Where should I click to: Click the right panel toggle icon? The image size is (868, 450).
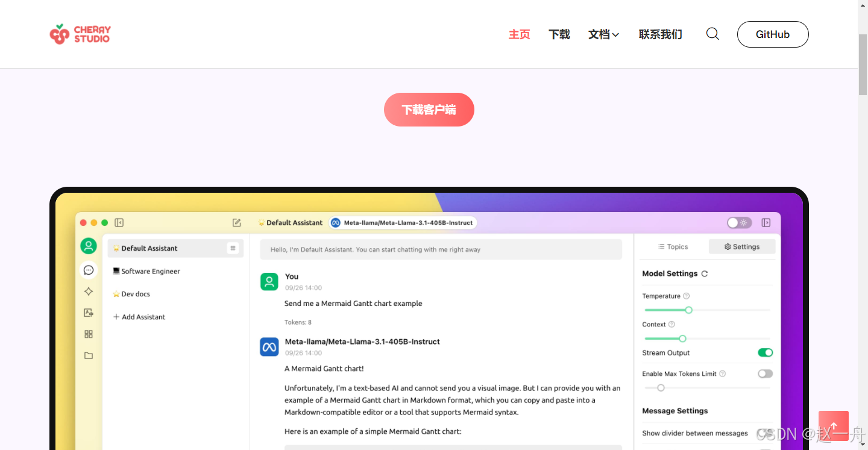(766, 223)
